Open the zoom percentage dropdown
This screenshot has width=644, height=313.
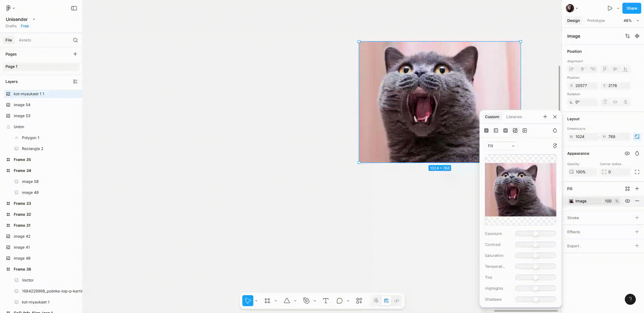click(x=631, y=21)
